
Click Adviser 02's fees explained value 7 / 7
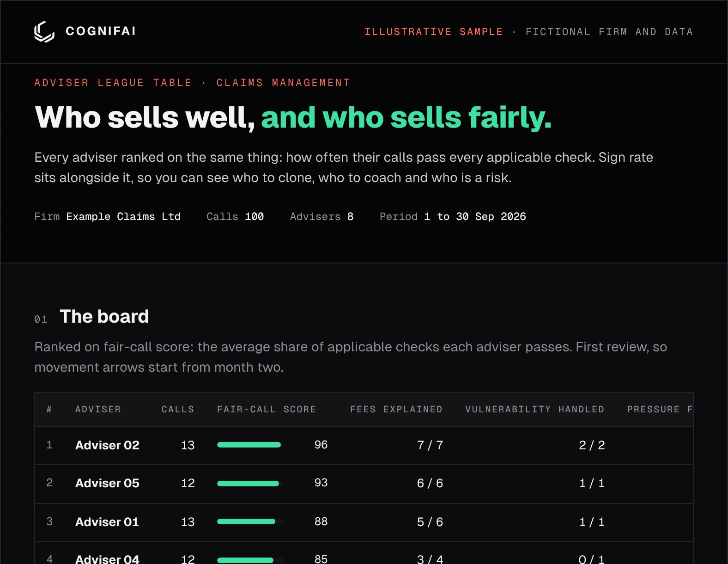point(430,445)
